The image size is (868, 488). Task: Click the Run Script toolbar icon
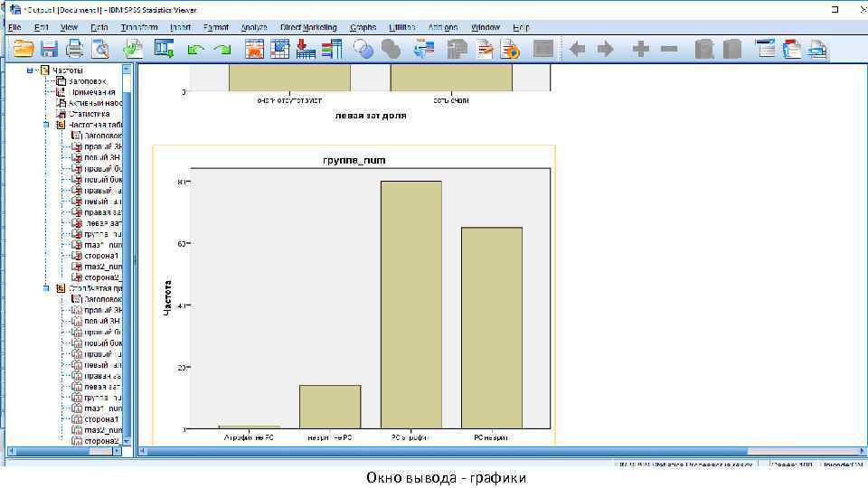[x=510, y=49]
